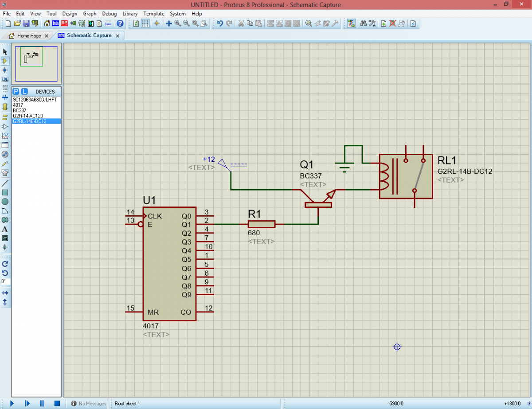Select the Virtual Instruments Mode tool
The height and width of the screenshot is (409, 532).
tap(5, 173)
